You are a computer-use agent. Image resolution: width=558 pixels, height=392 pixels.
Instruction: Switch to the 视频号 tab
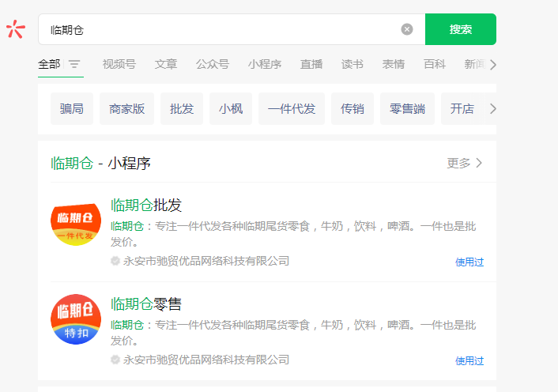point(119,64)
